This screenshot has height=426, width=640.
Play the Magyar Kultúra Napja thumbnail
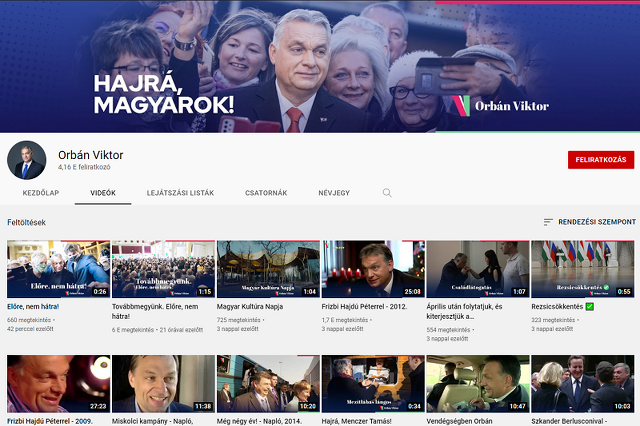(268, 269)
